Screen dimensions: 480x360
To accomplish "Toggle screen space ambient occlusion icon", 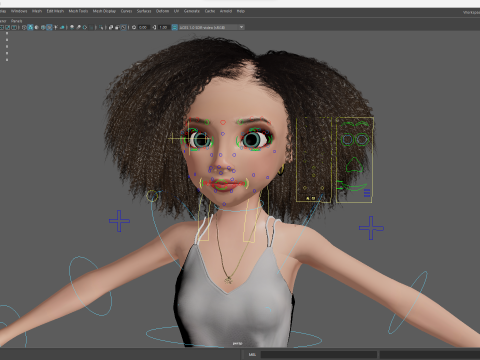I will coord(72,27).
